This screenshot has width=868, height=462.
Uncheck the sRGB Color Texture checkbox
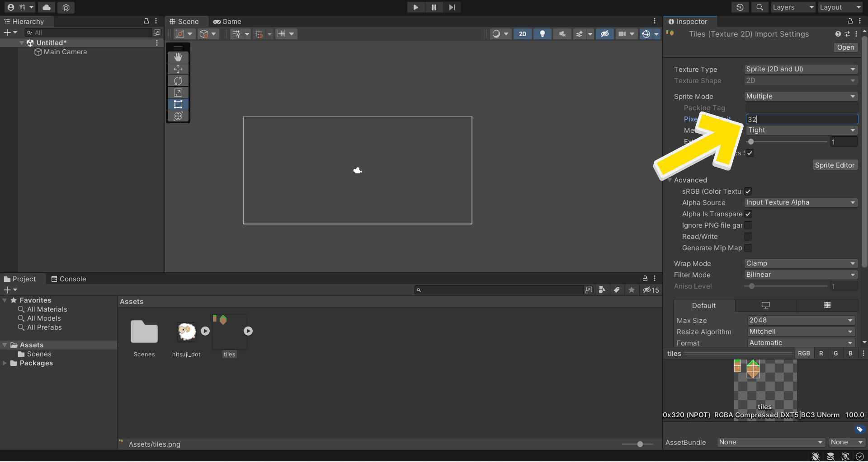(748, 191)
